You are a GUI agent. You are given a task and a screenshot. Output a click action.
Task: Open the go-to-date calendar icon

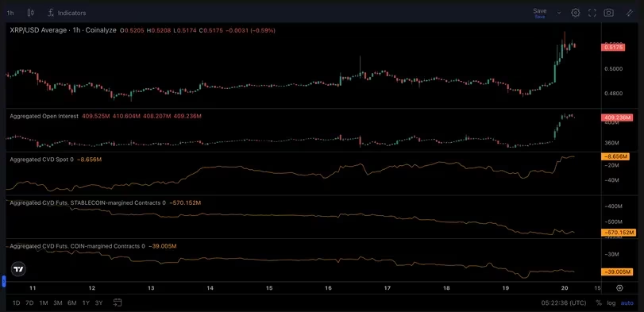118,303
